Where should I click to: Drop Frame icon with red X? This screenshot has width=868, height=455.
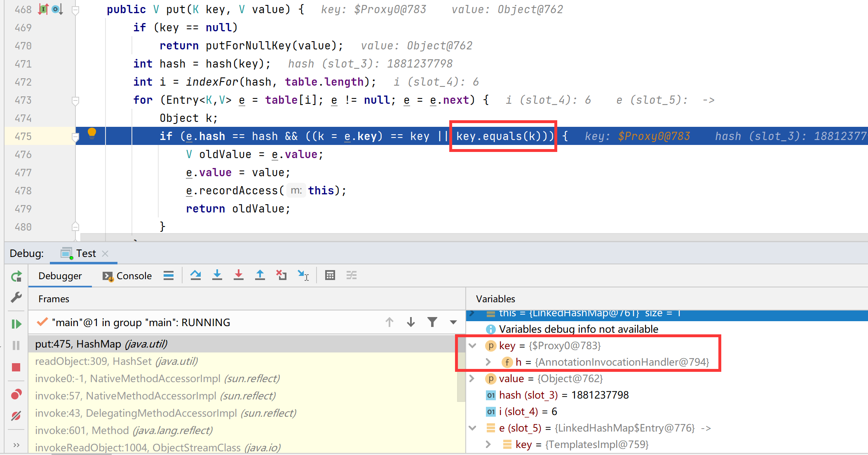(282, 275)
